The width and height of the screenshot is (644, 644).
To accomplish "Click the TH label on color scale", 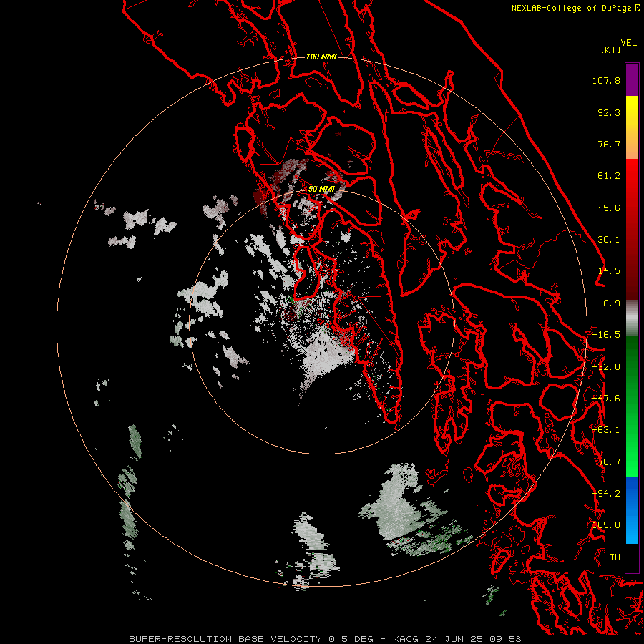I will tap(615, 557).
